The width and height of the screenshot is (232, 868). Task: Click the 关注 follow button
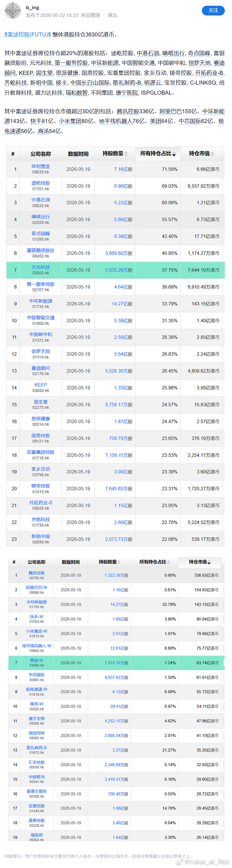pos(213,10)
